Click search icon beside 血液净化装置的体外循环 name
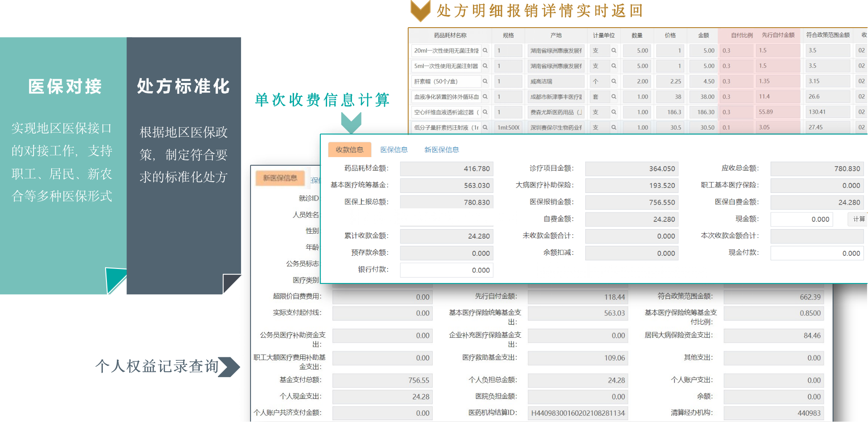Image resolution: width=868 pixels, height=422 pixels. pos(485,97)
